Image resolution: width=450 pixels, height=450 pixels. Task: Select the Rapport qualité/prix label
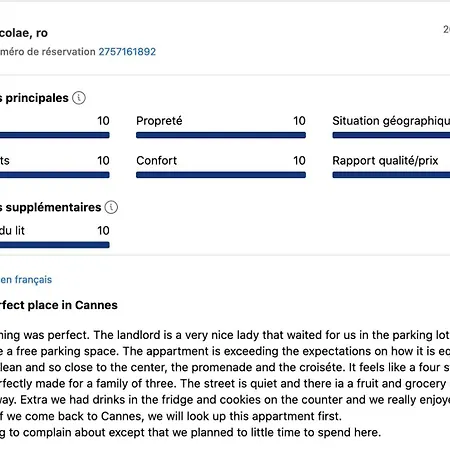tap(385, 161)
